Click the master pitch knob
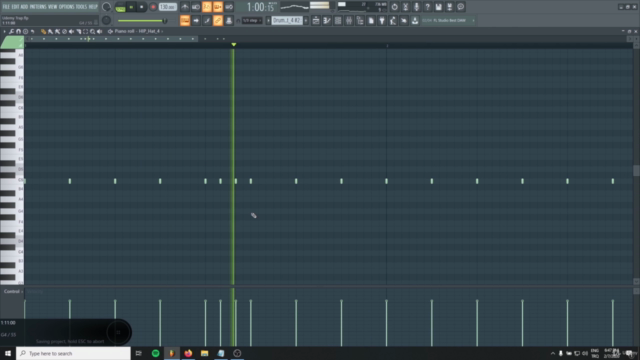The width and height of the screenshot is (640, 360). pyautogui.click(x=106, y=20)
